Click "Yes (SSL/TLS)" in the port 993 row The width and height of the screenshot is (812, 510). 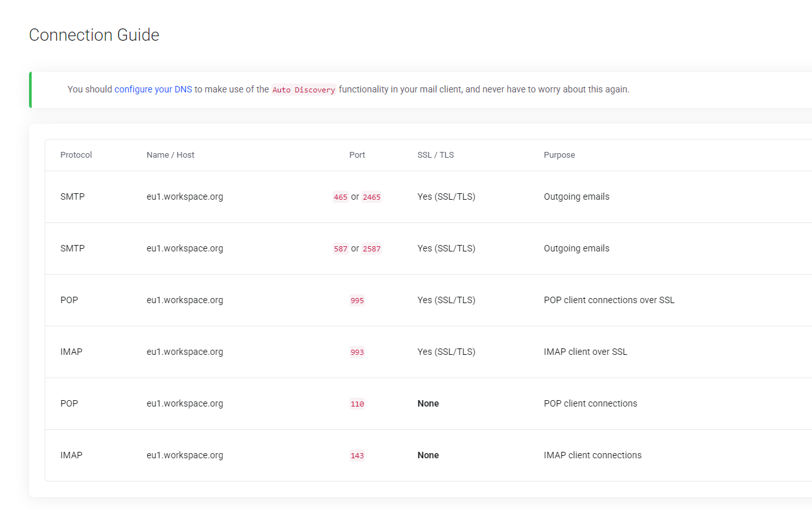446,352
